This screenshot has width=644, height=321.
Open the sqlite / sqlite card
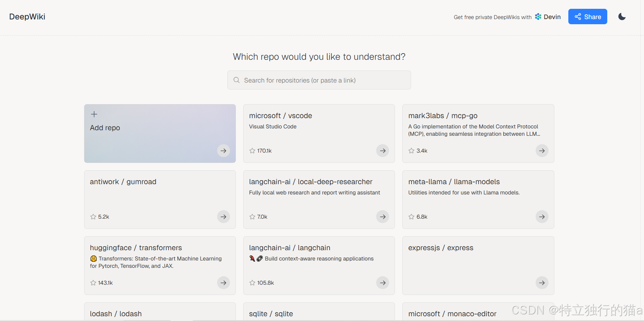click(319, 312)
